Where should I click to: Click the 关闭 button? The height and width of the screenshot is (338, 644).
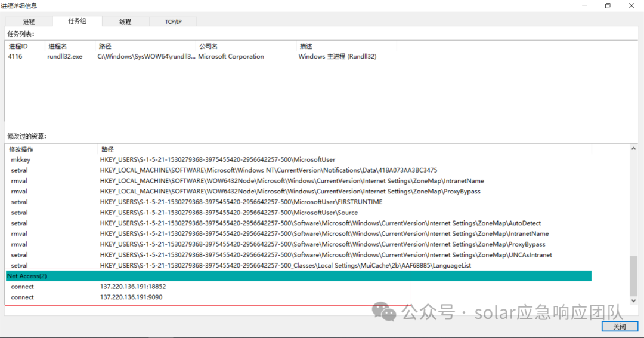tap(620, 327)
